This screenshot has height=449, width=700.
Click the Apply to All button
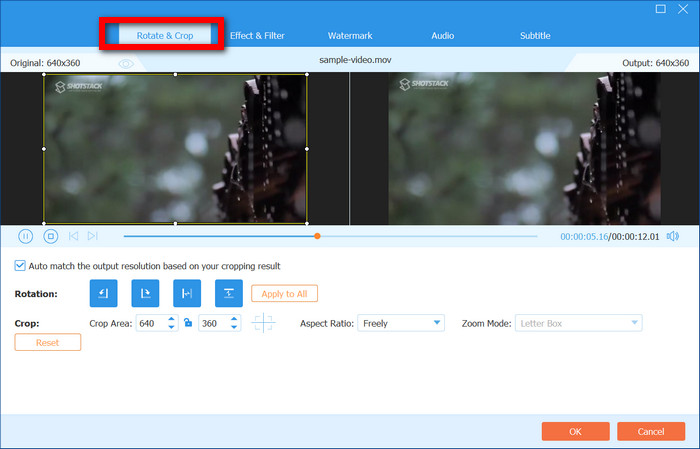(x=284, y=293)
